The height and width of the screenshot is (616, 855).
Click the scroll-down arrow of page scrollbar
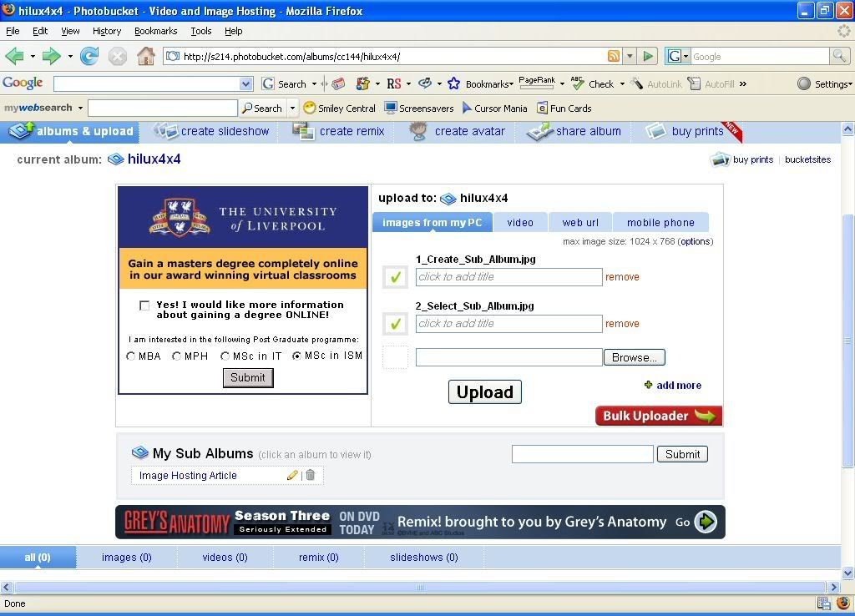848,573
